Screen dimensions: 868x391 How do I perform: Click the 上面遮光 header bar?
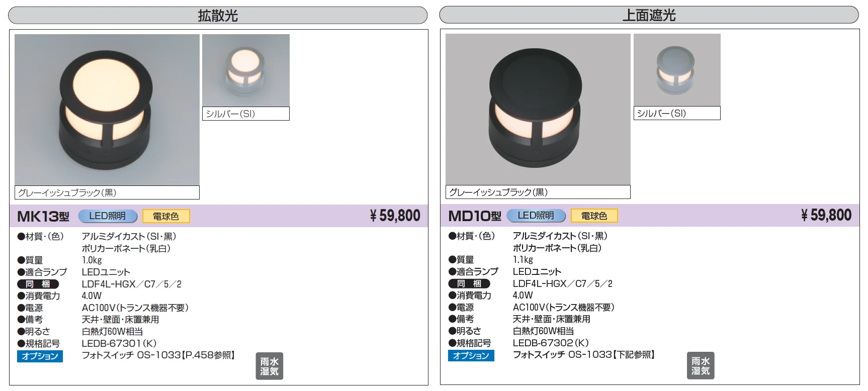[649, 15]
